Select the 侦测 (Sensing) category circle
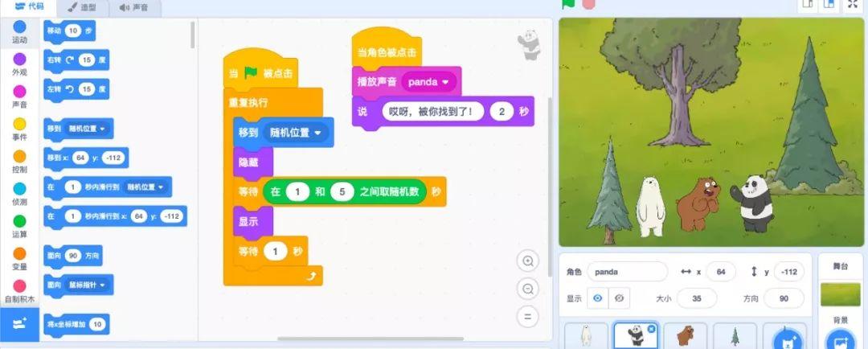 tap(19, 189)
